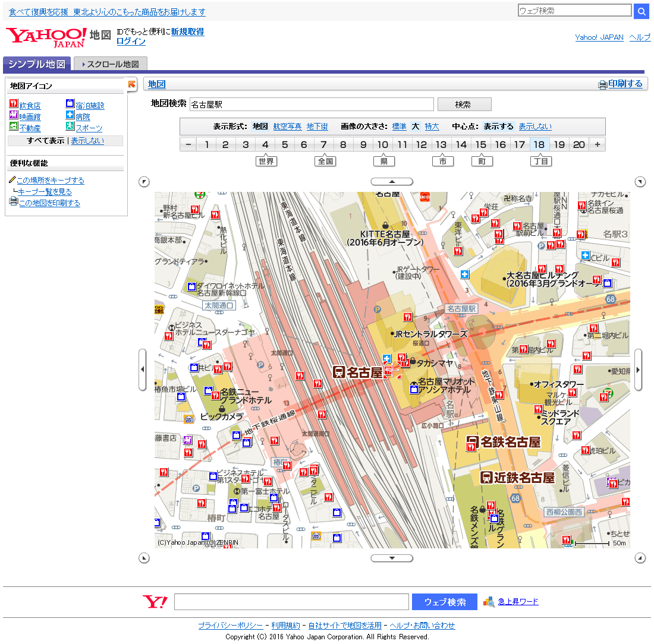Click the ウェブ検索 input field at the top
The image size is (654, 644).
point(575,11)
